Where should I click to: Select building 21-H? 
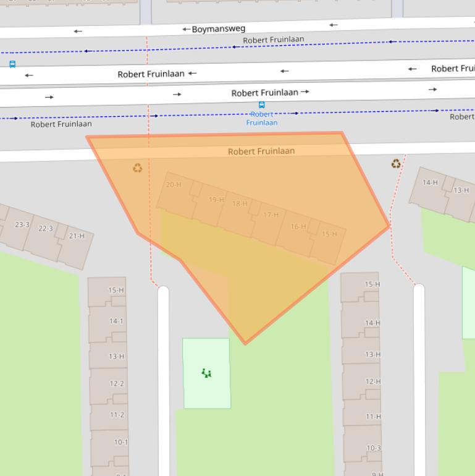click(77, 236)
